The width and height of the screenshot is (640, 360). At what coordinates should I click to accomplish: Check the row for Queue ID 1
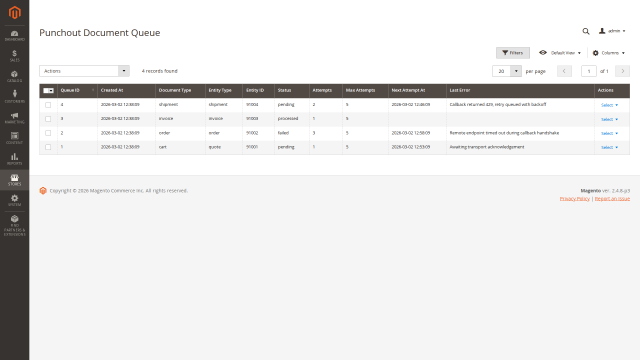pyautogui.click(x=48, y=147)
